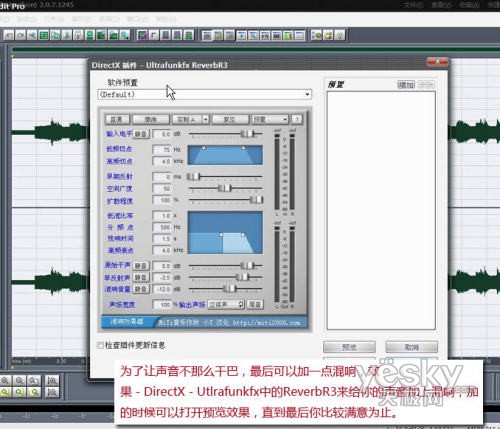Viewport: 500px width, 429px height.
Task: Click the vertical zoom-in magnifier in top row
Action: 52,380
